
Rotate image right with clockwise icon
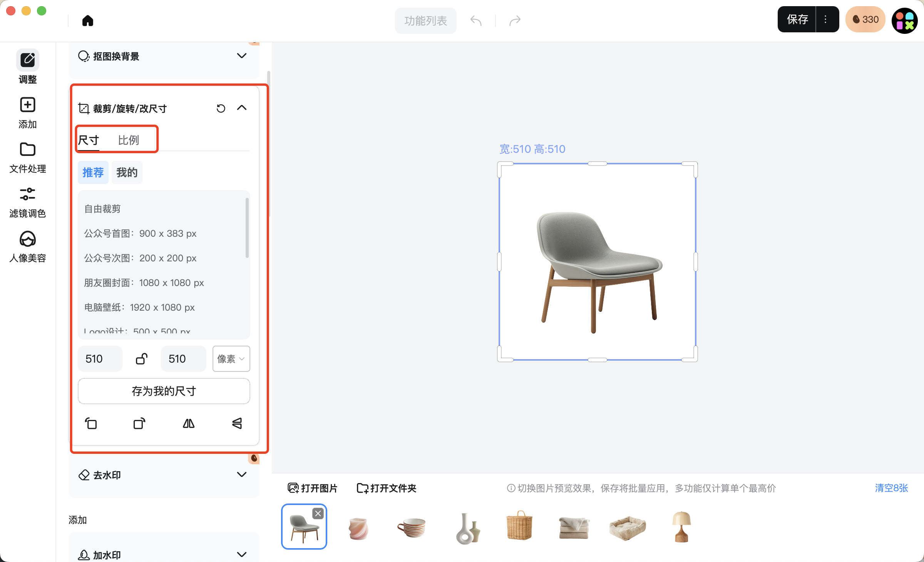(x=139, y=423)
